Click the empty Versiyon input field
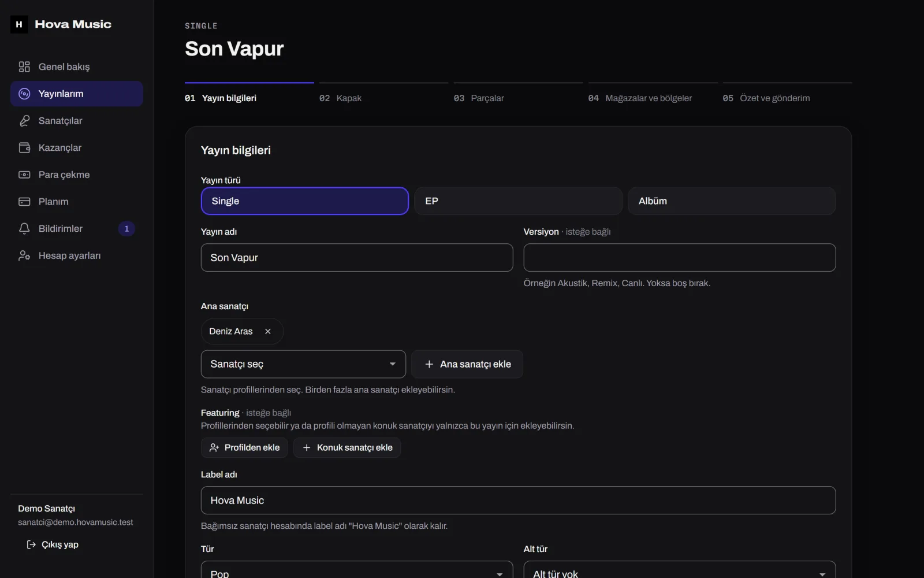The width and height of the screenshot is (924, 578). (x=680, y=258)
